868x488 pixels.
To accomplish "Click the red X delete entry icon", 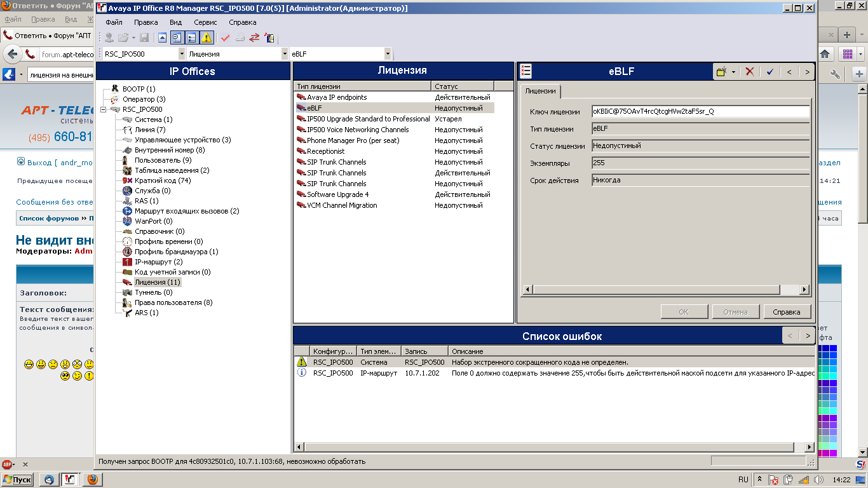I will click(750, 72).
